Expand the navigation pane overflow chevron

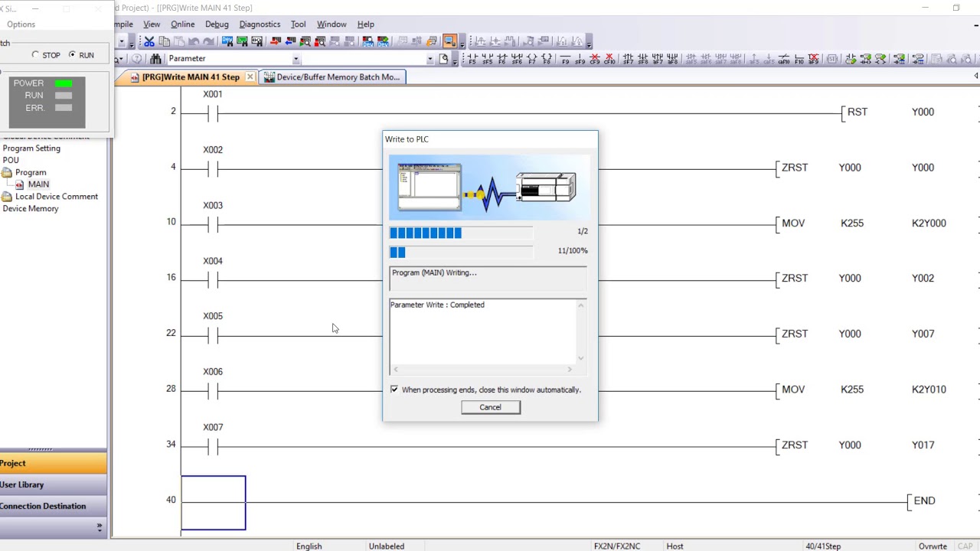click(99, 527)
